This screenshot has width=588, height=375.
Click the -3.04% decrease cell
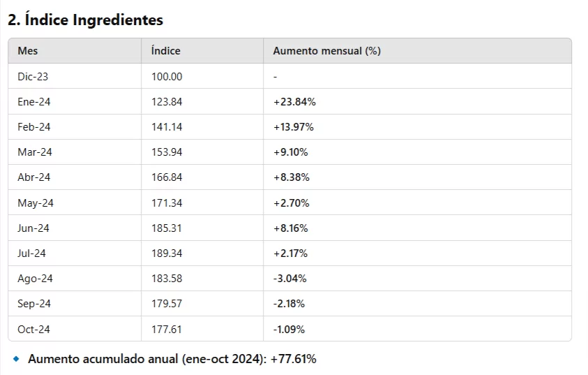point(289,279)
